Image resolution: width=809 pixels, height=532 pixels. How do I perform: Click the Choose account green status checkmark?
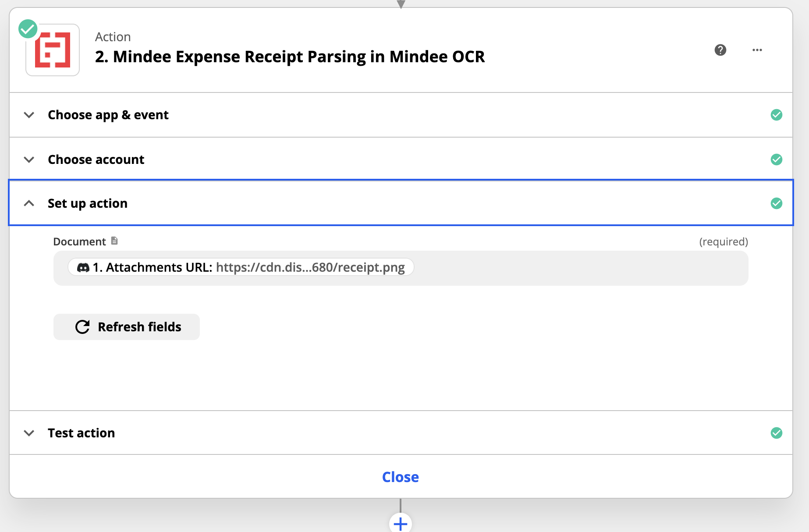(776, 160)
